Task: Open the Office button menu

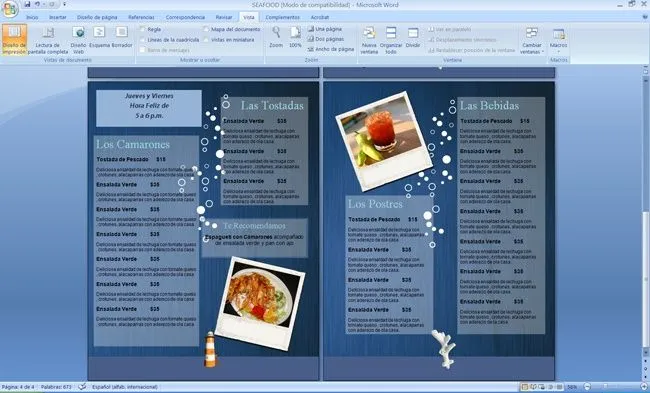Action: (10, 9)
